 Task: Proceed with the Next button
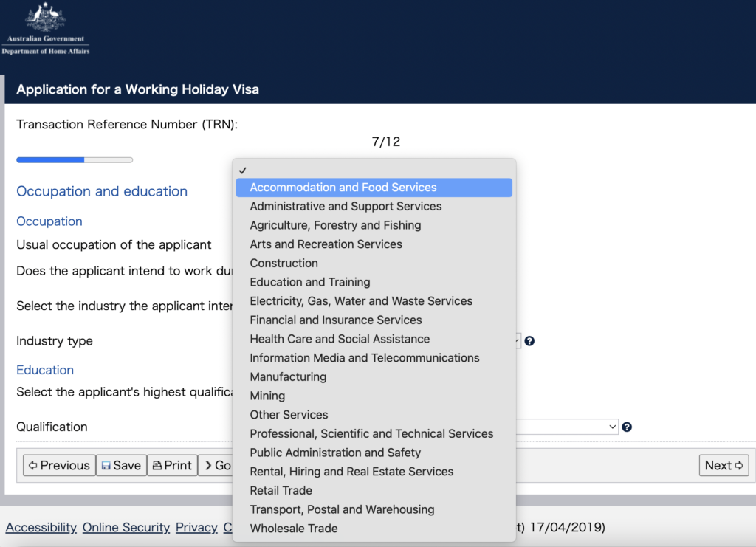(x=723, y=465)
